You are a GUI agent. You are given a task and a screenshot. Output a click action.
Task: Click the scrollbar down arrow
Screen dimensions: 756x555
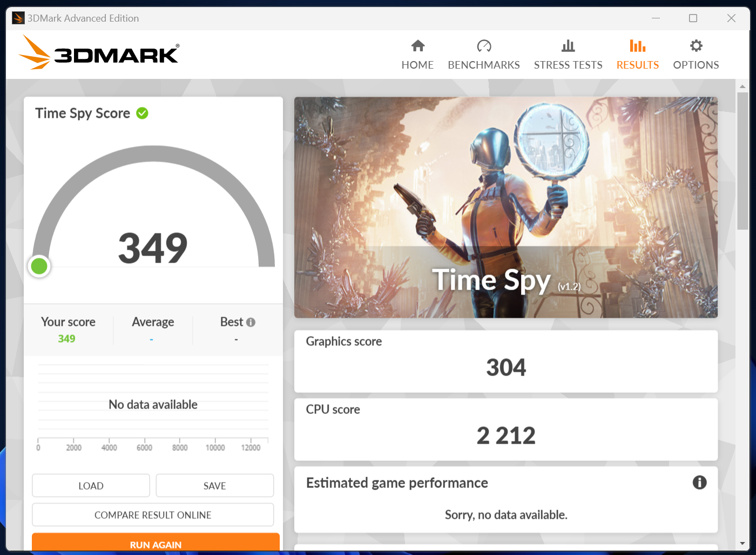[742, 544]
